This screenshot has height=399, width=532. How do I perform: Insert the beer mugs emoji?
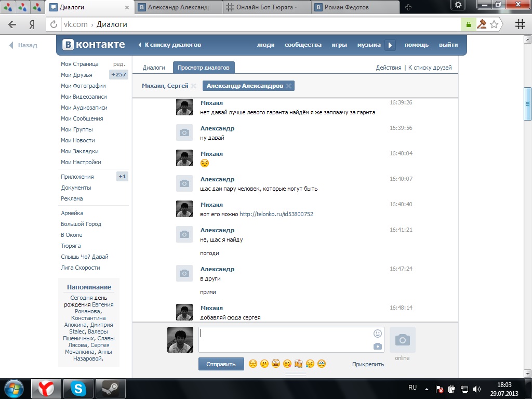tap(299, 364)
